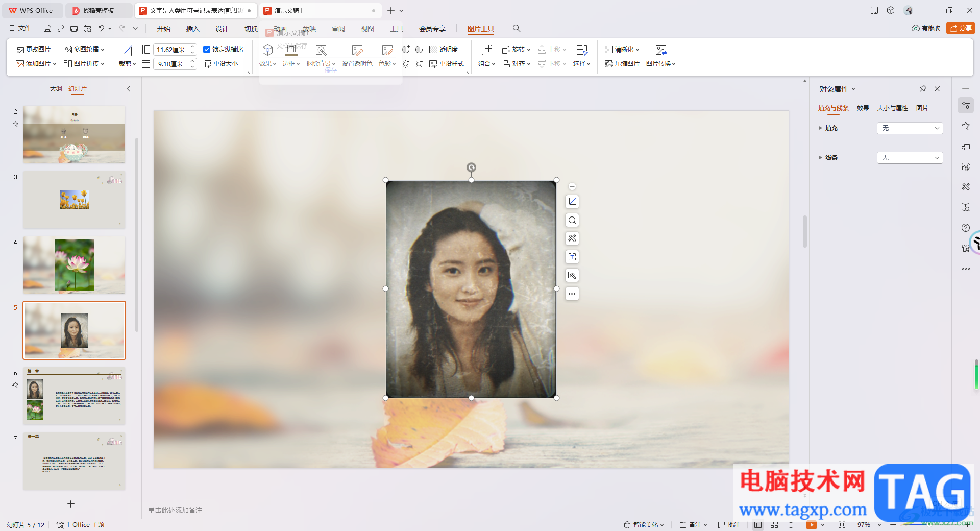
Task: Select slide 4 lotus thumbnail
Action: (74, 264)
